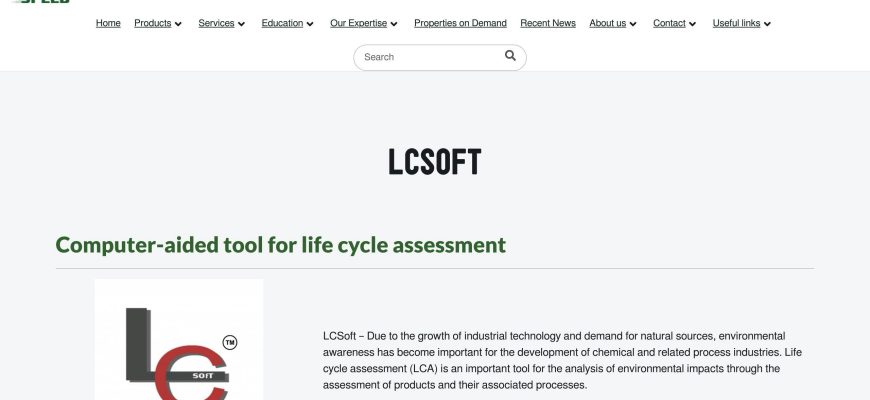Open the Contact menu item
Image resolution: width=870 pixels, height=400 pixels.
(669, 23)
